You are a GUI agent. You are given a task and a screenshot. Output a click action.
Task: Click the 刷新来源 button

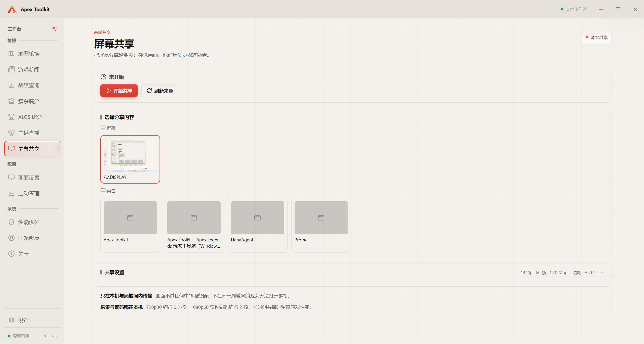coord(160,91)
